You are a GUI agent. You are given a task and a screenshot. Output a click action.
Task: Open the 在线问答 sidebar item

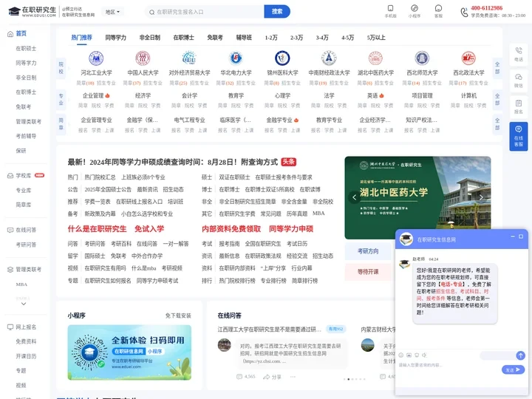pos(26,230)
